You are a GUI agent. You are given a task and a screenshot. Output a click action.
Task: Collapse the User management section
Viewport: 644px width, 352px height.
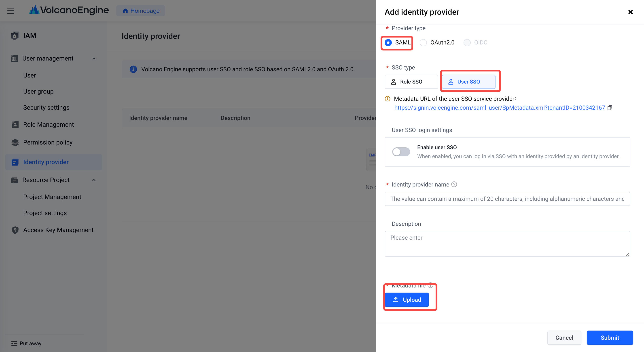tap(94, 59)
